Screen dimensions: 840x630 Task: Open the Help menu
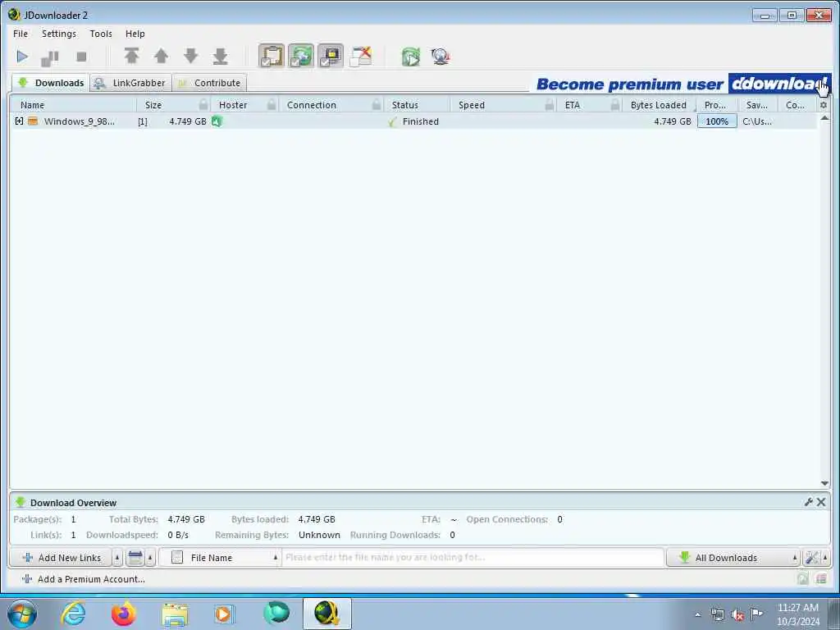135,34
